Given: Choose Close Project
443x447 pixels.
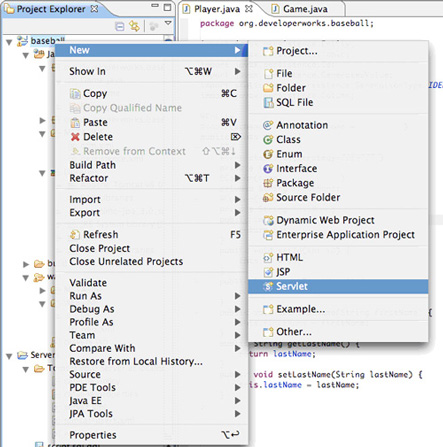Looking at the screenshot, I should (151, 248).
